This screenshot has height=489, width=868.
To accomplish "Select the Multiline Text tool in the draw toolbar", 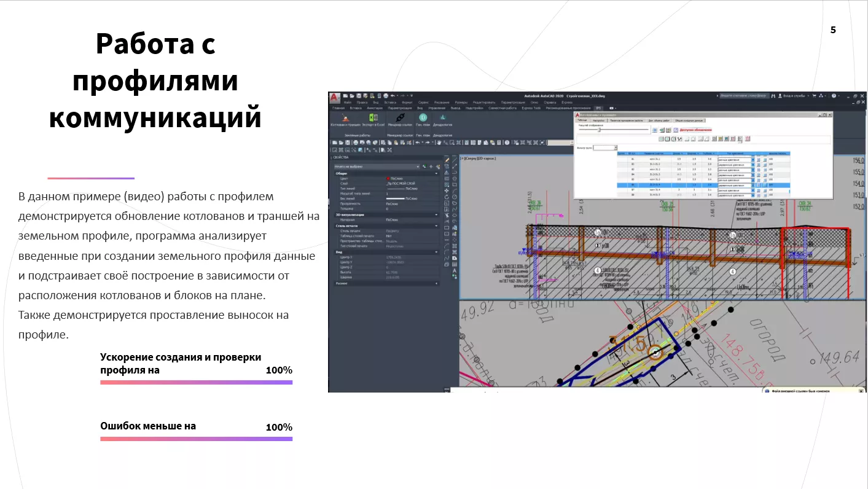I will 454,270.
